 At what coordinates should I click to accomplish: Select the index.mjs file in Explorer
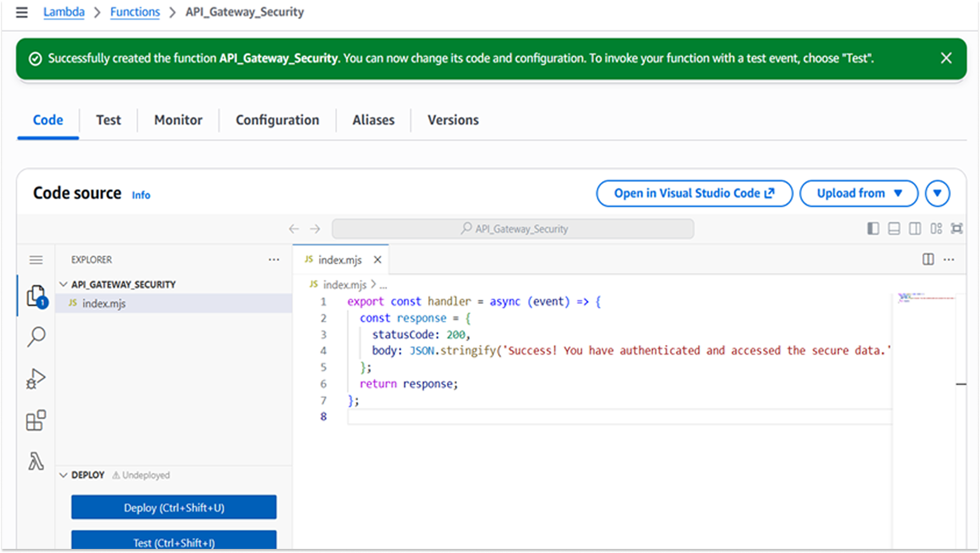[104, 303]
